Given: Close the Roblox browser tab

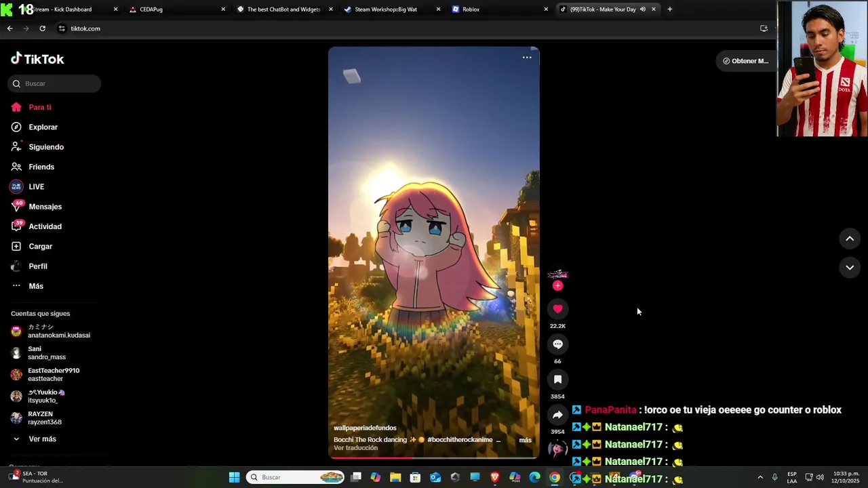Looking at the screenshot, I should tap(546, 9).
